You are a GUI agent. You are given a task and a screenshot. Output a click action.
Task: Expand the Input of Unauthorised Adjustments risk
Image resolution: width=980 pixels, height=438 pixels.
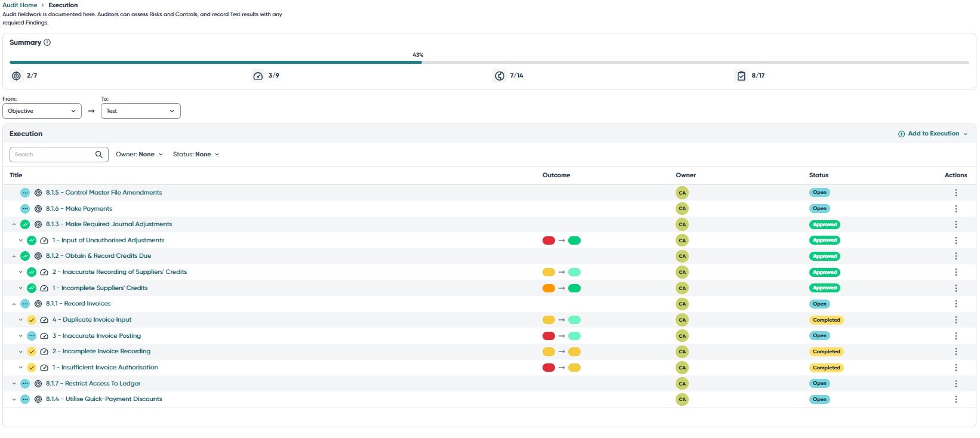pyautogui.click(x=20, y=240)
